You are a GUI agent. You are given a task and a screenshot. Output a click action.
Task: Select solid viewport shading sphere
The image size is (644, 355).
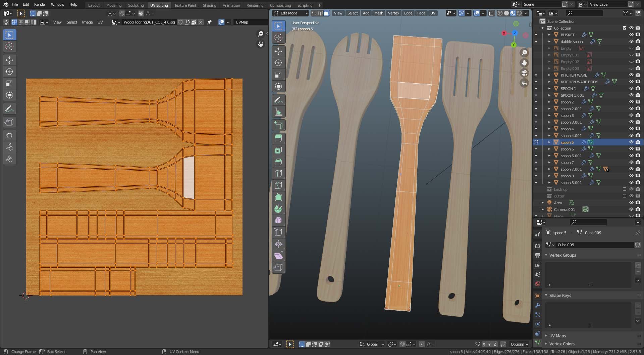coord(506,13)
